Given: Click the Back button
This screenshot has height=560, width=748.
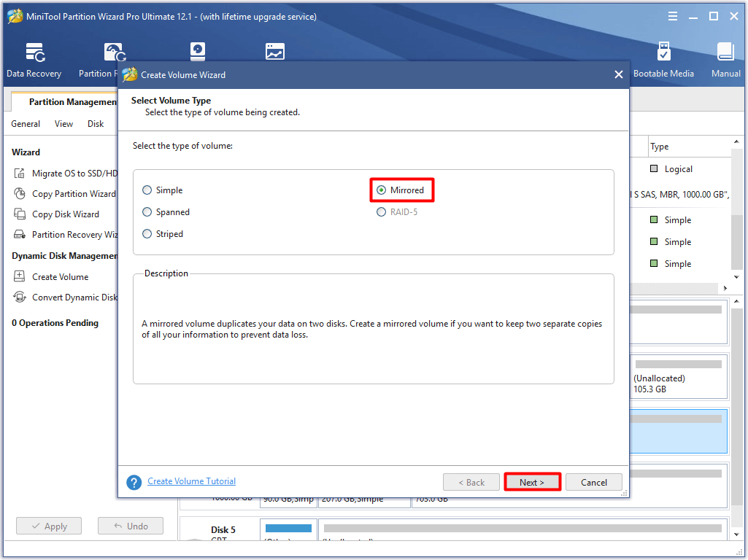Looking at the screenshot, I should tap(471, 482).
